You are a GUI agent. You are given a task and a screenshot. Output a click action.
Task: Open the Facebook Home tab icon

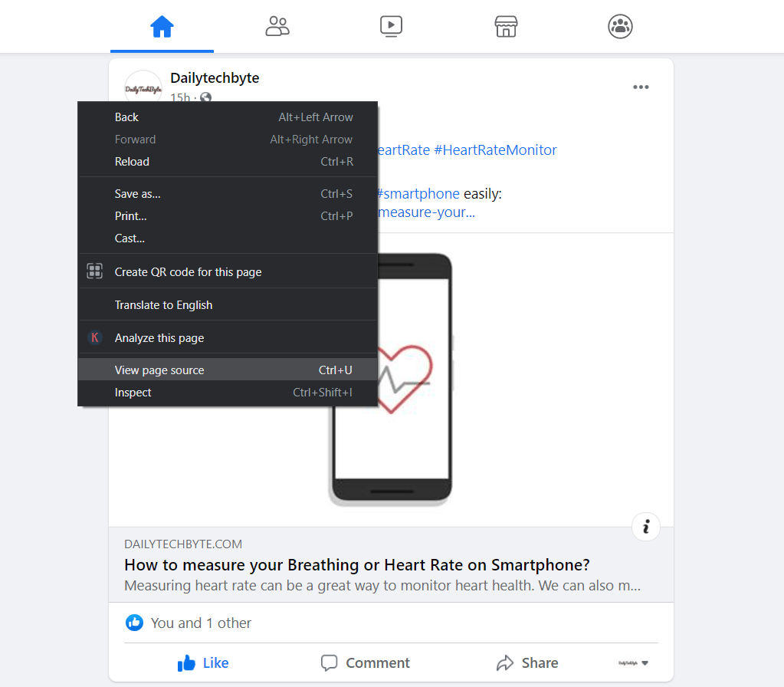(x=162, y=25)
